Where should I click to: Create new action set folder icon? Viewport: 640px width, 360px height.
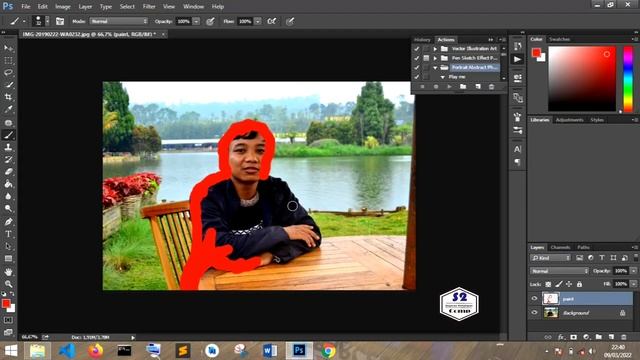click(463, 87)
